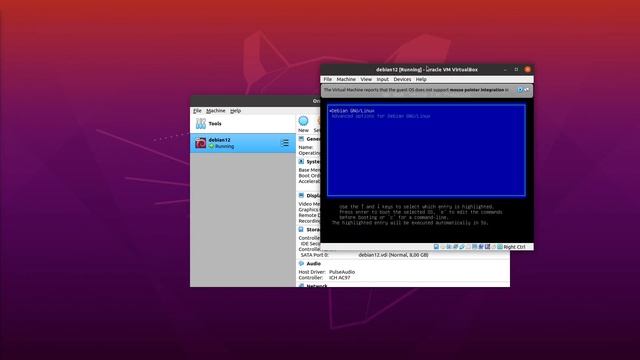
Task: Click the Display section header icon
Action: pos(301,196)
